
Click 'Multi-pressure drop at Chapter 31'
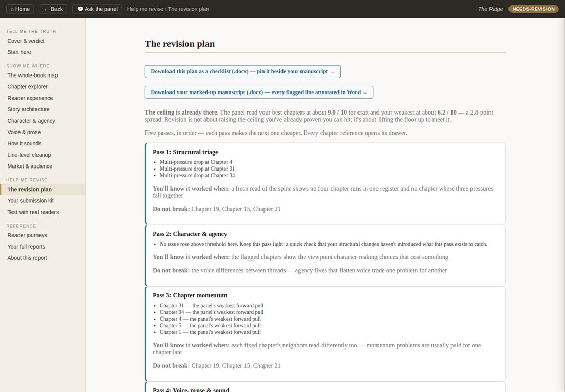[x=197, y=169]
